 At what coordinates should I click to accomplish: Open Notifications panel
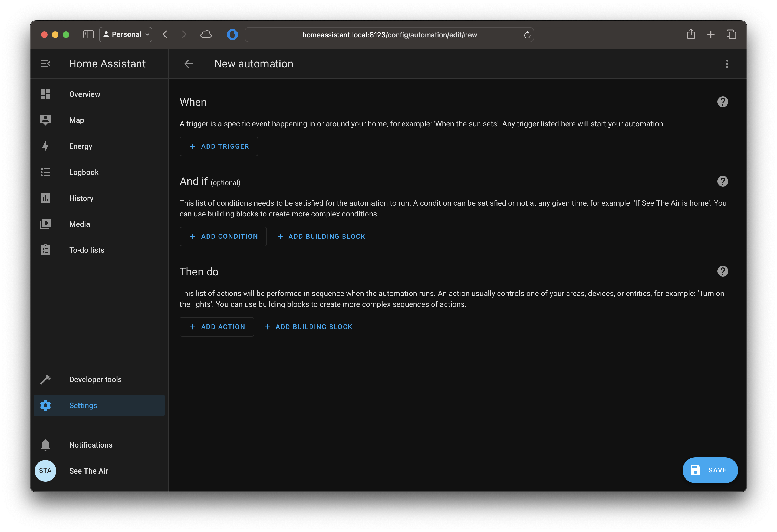click(x=91, y=445)
